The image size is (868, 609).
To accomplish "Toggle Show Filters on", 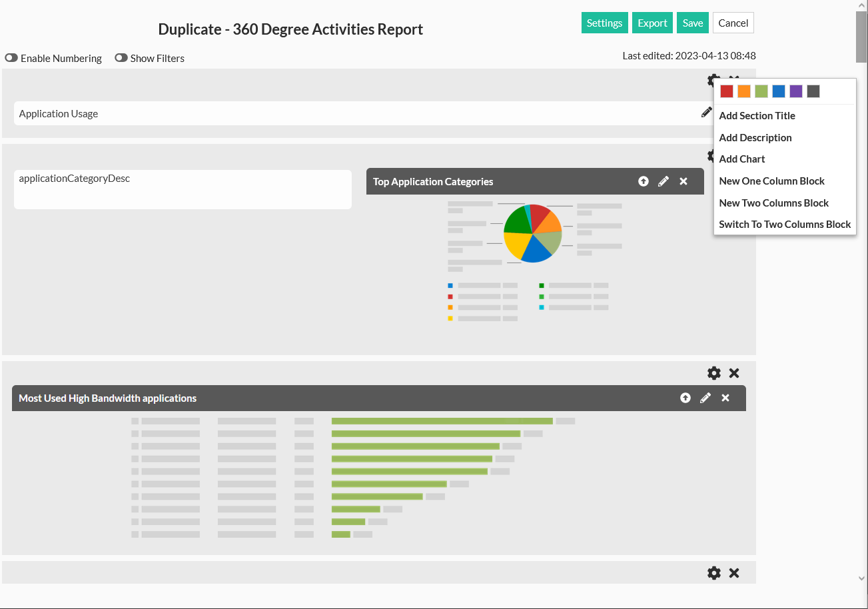I will pos(121,58).
